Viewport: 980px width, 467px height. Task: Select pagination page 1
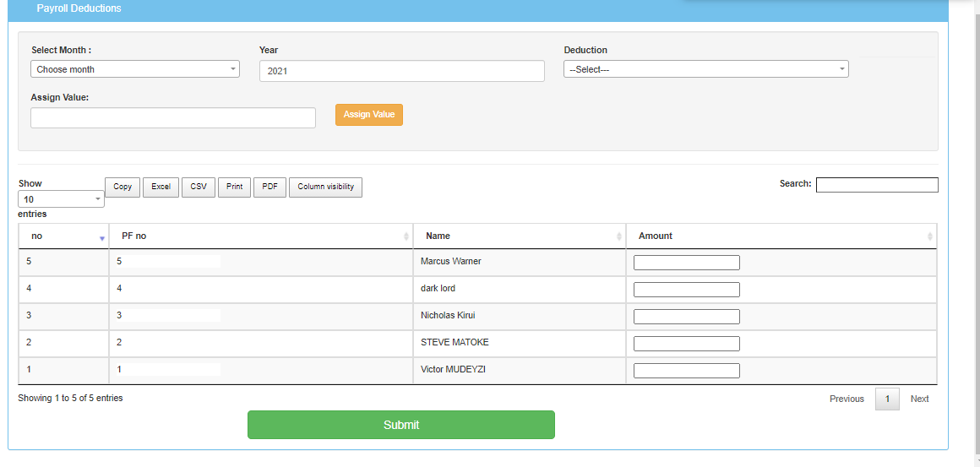click(x=887, y=399)
